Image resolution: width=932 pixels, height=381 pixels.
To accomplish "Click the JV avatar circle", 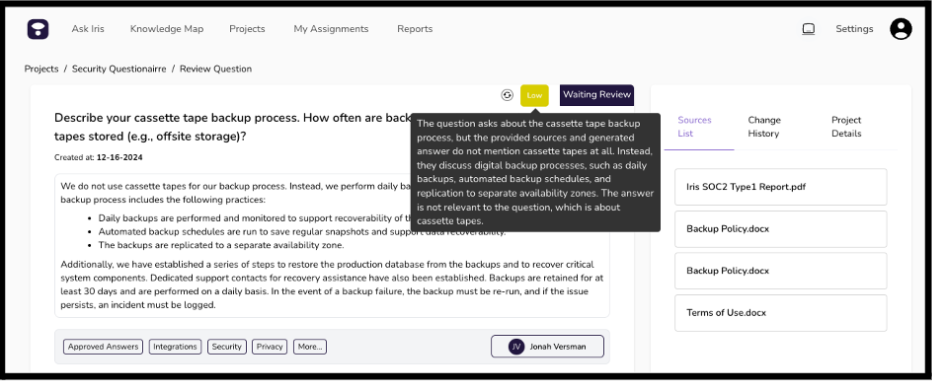I will pyautogui.click(x=517, y=347).
